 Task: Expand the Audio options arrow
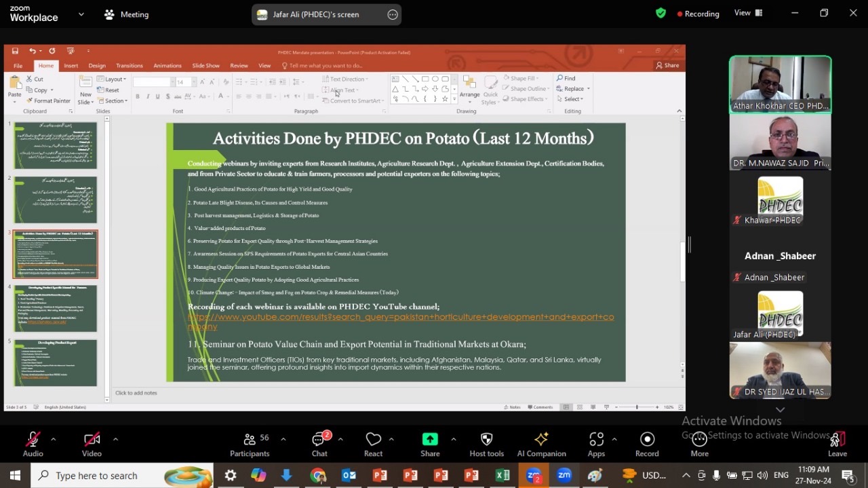click(x=53, y=439)
